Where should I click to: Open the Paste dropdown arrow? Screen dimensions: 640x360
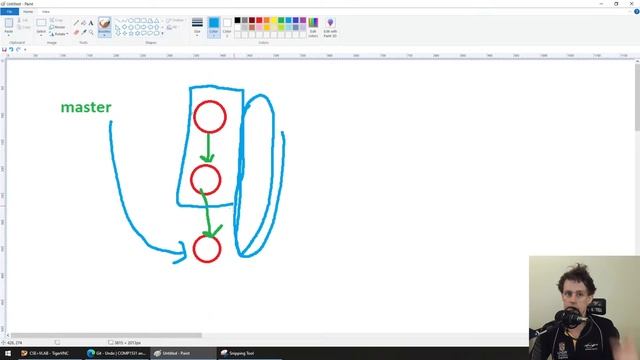point(9,35)
